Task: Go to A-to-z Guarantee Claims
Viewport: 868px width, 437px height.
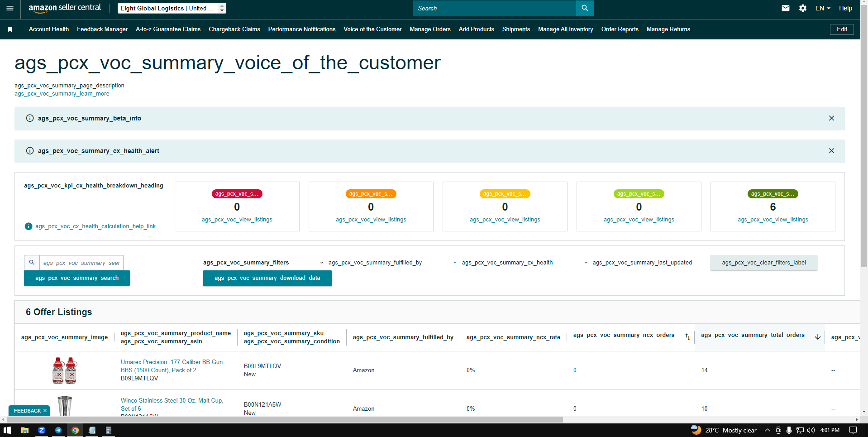Action: click(x=168, y=29)
